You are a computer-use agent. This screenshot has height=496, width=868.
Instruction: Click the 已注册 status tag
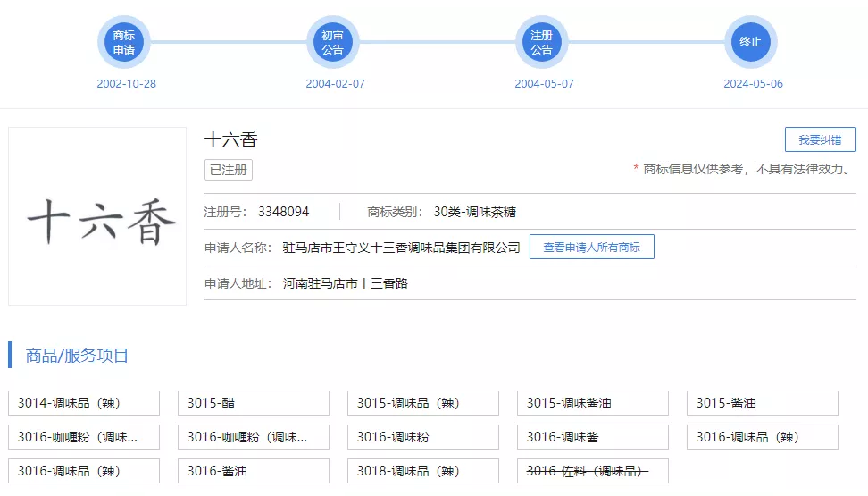229,170
